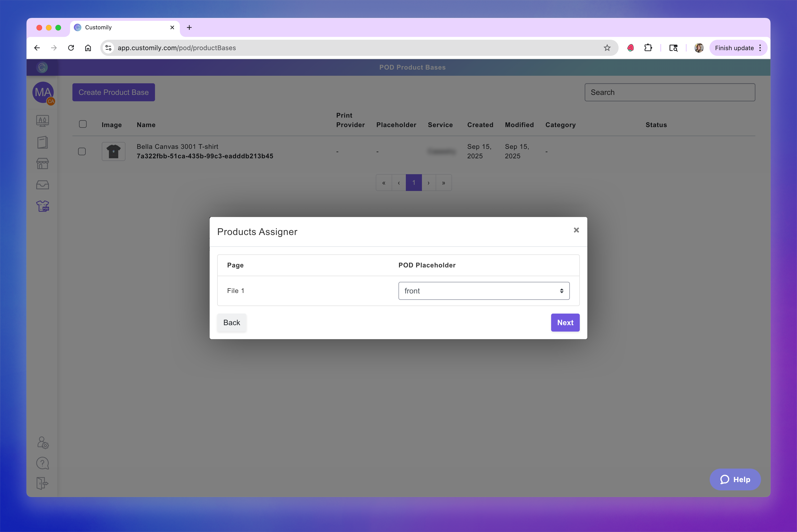
Task: Click the question mark help icon
Action: tap(43, 463)
